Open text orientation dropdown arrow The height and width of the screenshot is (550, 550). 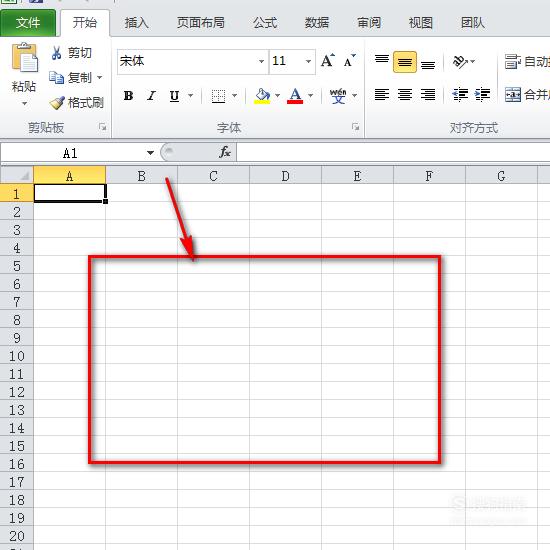(x=473, y=62)
